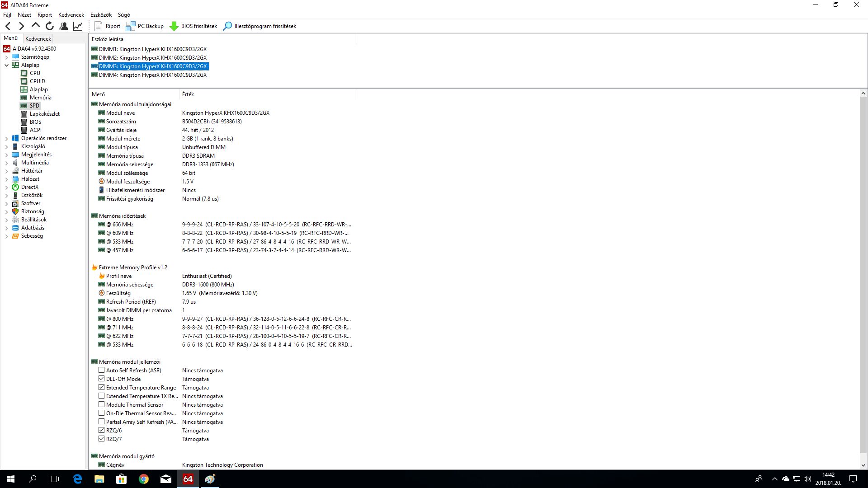Viewport: 868px width, 488px height.
Task: Switch to the Menü tab
Action: [x=11, y=38]
